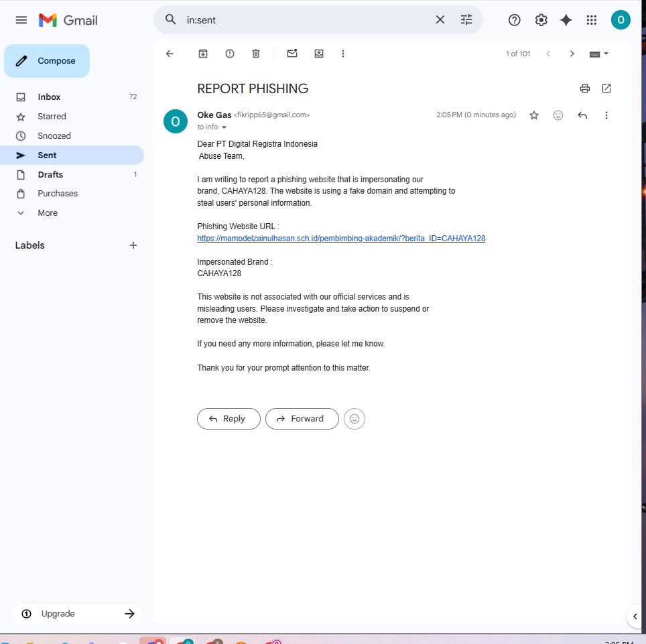Go to the newer message arrow
The image size is (646, 644).
(x=548, y=54)
